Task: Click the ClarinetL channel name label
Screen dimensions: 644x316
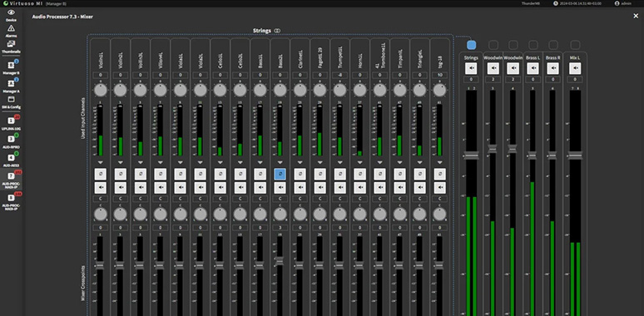Action: [x=300, y=59]
